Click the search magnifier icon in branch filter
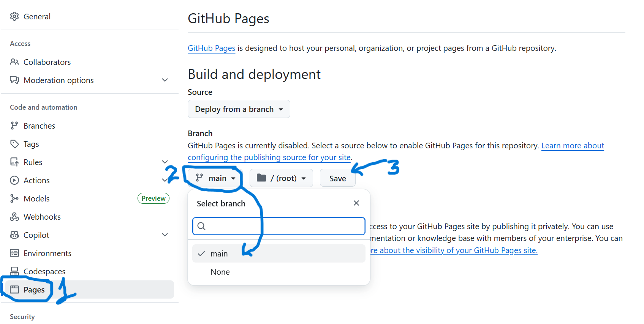 (x=202, y=226)
